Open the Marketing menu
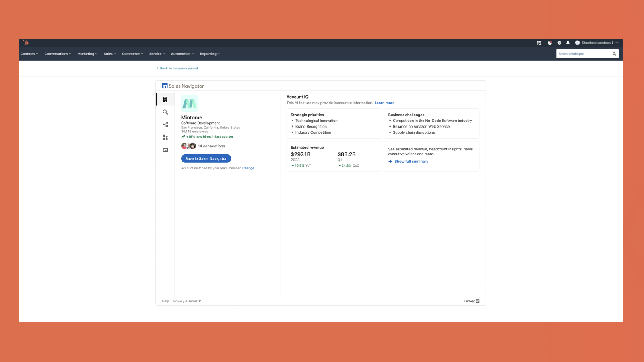 pos(87,54)
